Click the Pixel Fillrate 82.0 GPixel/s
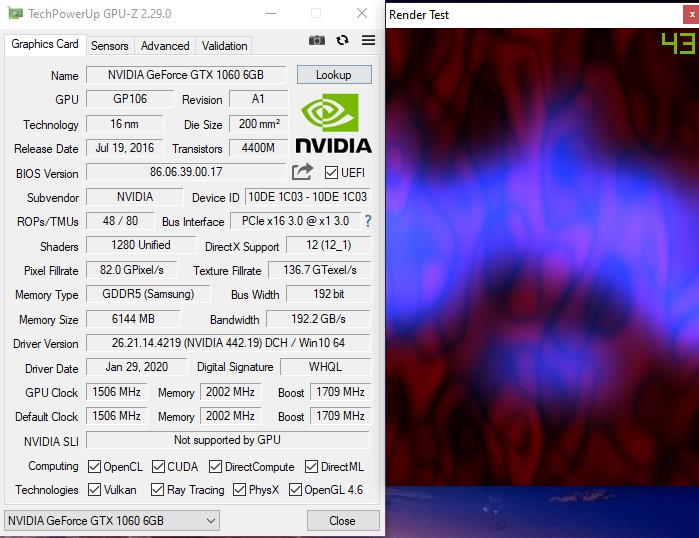Image resolution: width=699 pixels, height=538 pixels. pos(132,270)
